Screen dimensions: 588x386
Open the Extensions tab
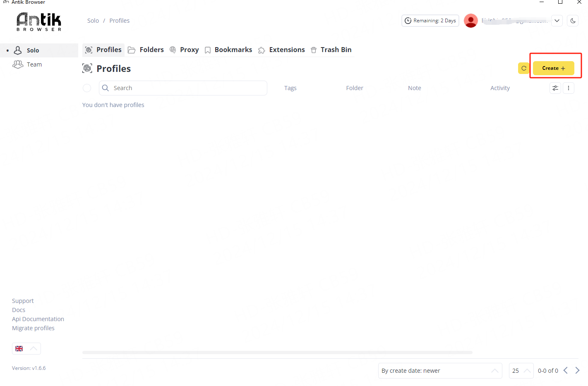click(282, 50)
